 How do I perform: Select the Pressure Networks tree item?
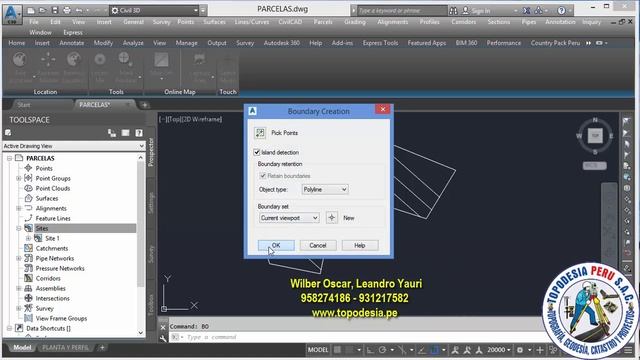[x=60, y=268]
